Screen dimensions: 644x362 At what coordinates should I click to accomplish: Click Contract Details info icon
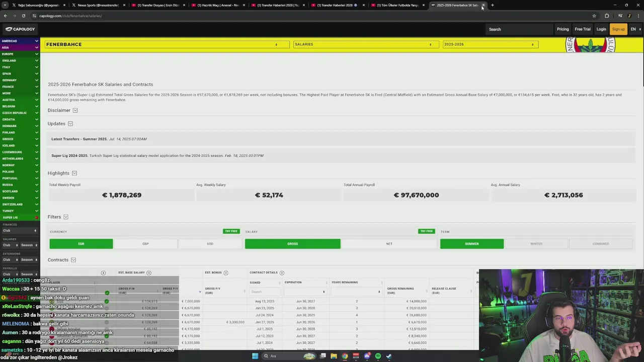282,273
